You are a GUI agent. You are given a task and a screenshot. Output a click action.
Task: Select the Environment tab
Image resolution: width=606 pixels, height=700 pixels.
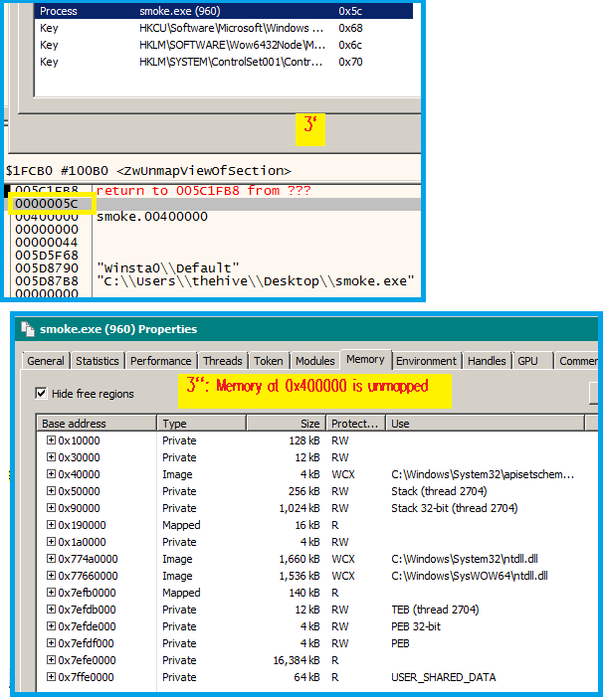pyautogui.click(x=426, y=361)
